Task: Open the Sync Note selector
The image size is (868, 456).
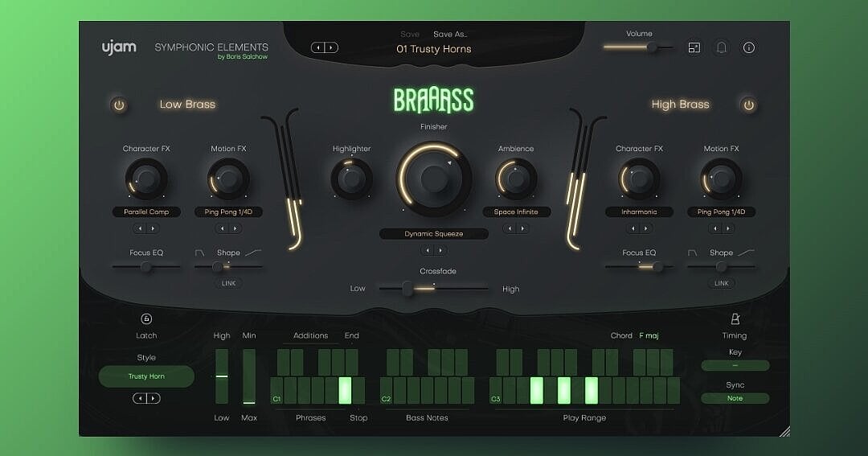Action: tap(735, 398)
